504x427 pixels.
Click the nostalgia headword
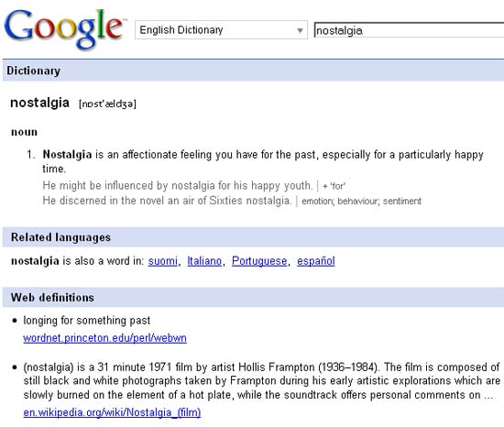pyautogui.click(x=39, y=103)
